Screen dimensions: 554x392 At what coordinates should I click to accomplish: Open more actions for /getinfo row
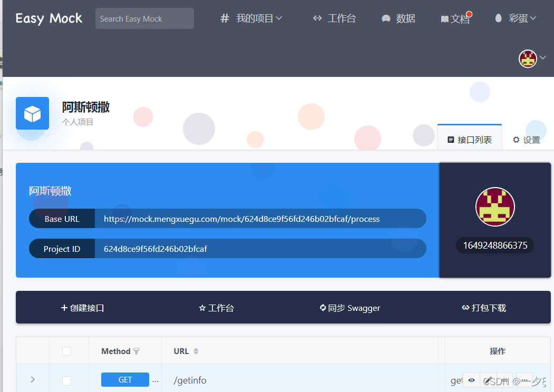click(524, 381)
